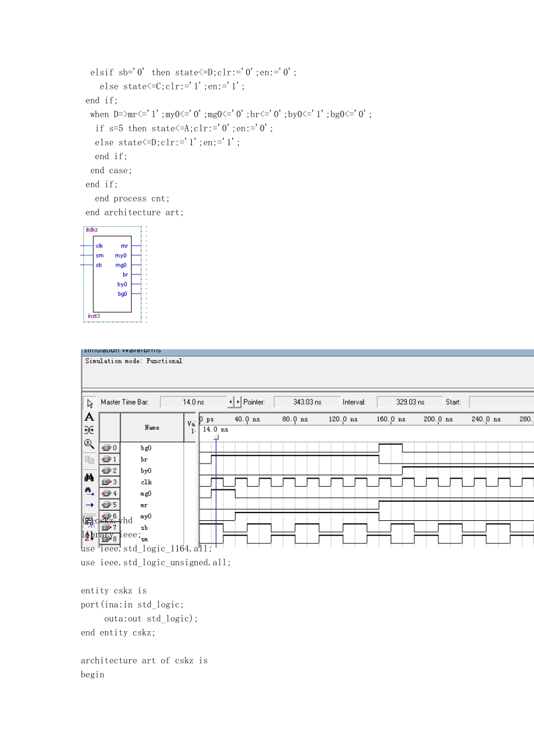Choose the Waveform Editing tool
The height and width of the screenshot is (756, 534).
point(89,430)
